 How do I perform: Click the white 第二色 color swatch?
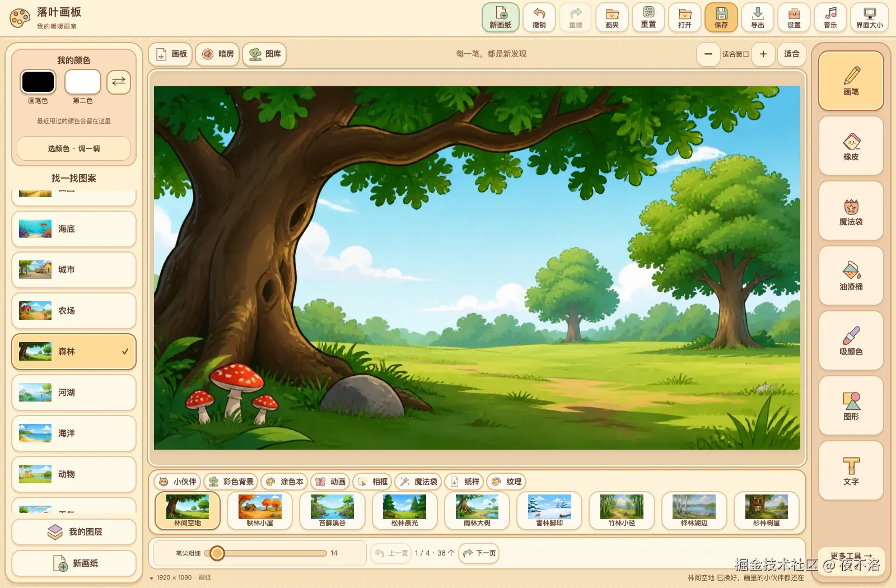point(83,82)
